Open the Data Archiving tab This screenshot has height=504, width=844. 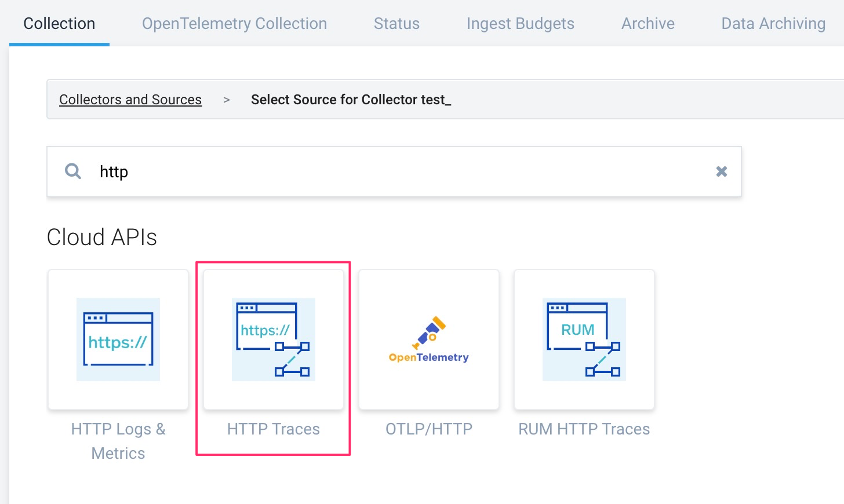tap(773, 24)
